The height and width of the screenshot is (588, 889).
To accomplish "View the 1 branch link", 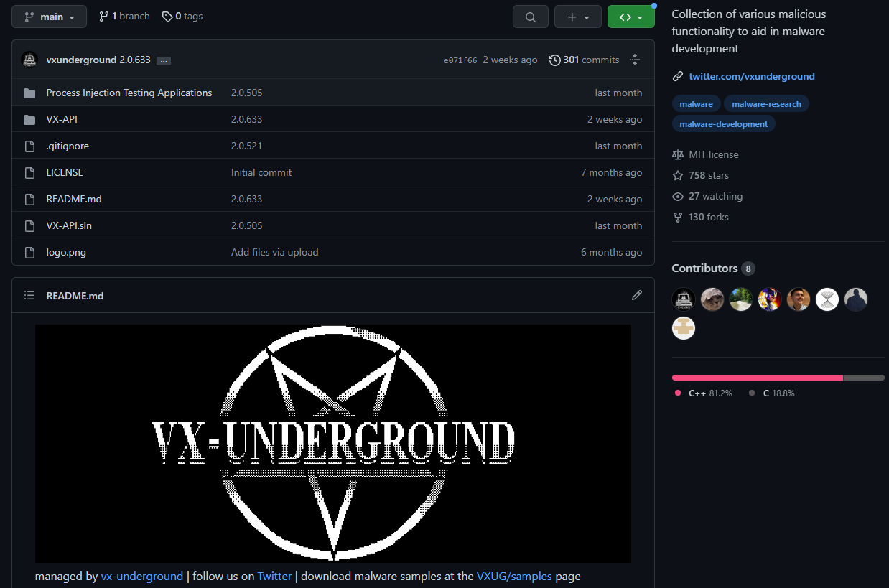I will tap(124, 17).
